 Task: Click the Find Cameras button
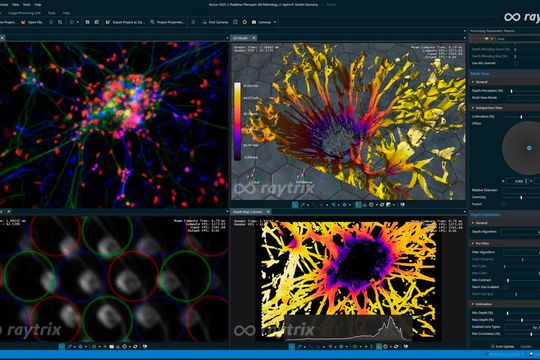215,22
